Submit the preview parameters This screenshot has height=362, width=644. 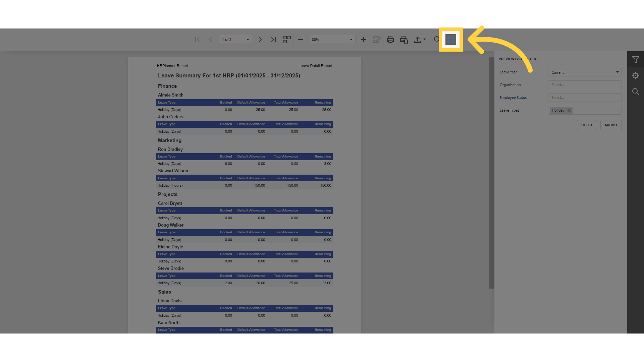[611, 125]
